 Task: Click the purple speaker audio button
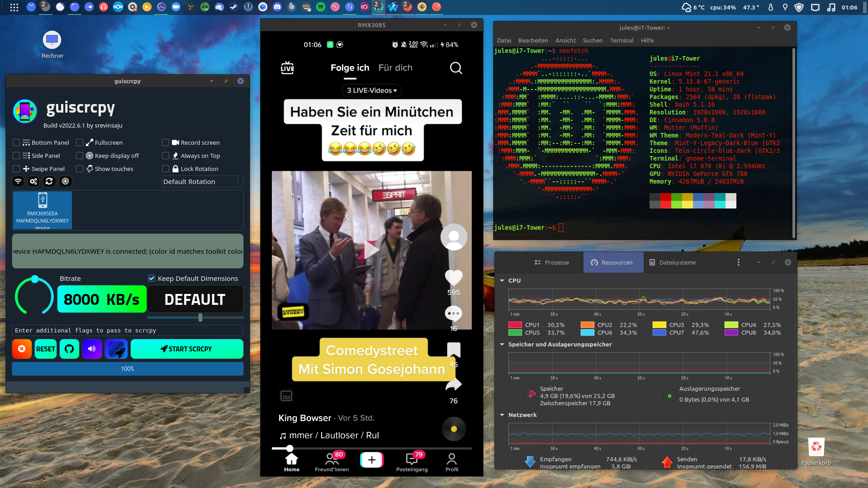click(x=92, y=349)
